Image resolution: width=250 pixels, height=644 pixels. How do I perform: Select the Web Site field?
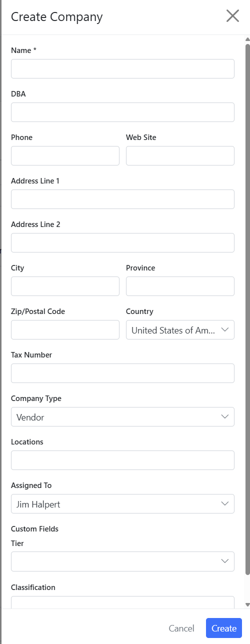tap(180, 155)
